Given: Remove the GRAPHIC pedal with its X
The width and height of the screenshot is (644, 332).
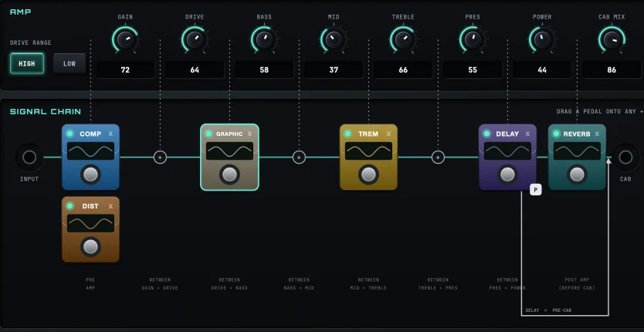Looking at the screenshot, I should pos(249,134).
